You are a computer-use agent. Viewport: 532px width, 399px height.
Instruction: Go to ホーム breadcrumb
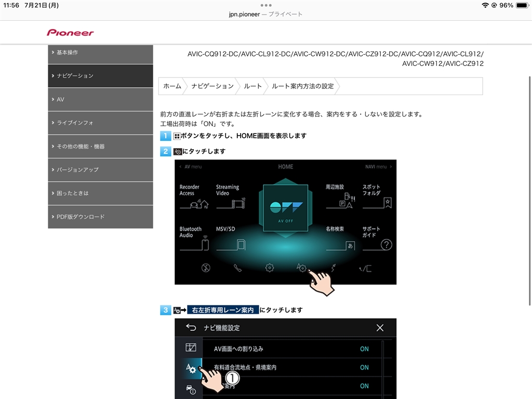click(172, 86)
